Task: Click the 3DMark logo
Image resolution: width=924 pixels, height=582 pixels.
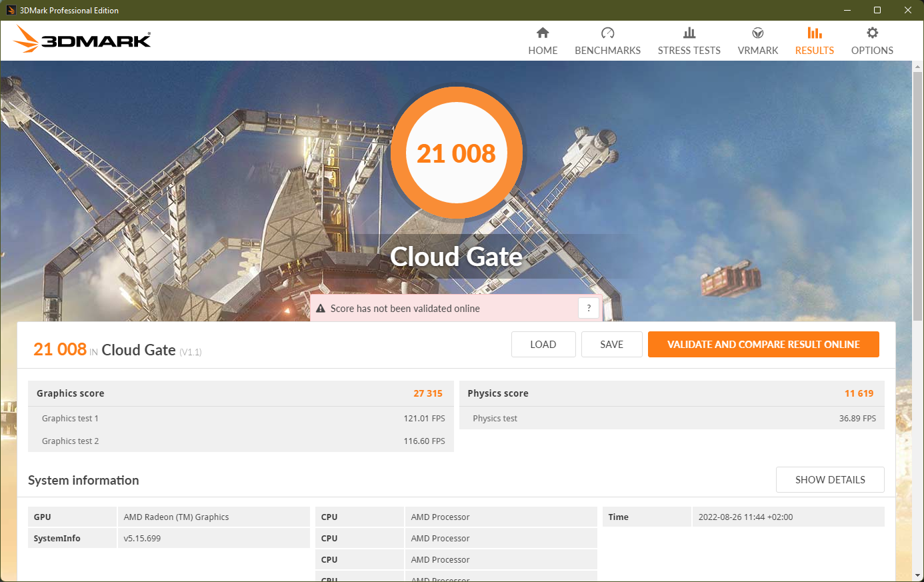Action: coord(83,39)
